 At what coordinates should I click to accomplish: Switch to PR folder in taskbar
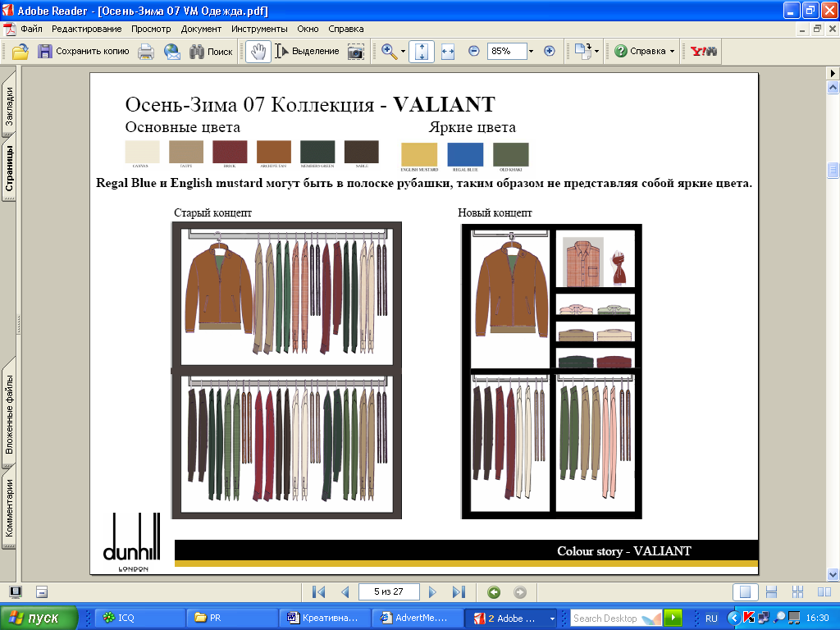(233, 619)
